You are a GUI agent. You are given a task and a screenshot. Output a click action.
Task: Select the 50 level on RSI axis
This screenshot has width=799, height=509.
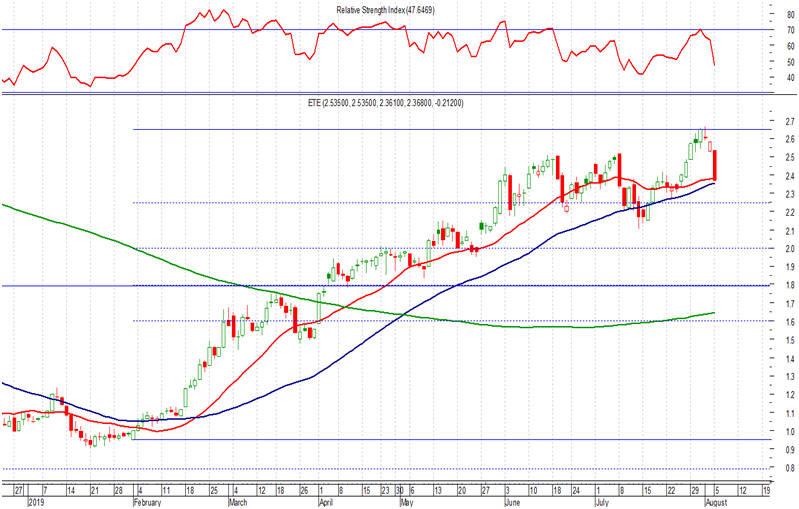(790, 62)
